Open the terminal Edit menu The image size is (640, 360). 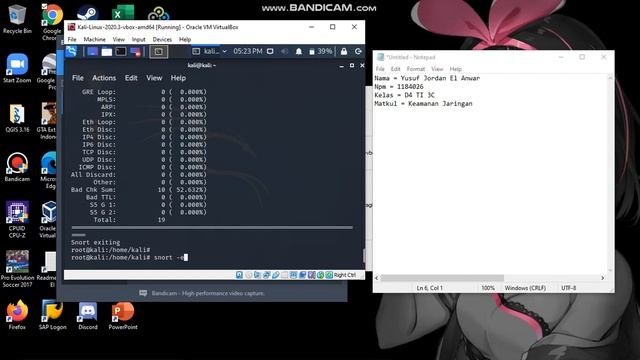[x=131, y=78]
